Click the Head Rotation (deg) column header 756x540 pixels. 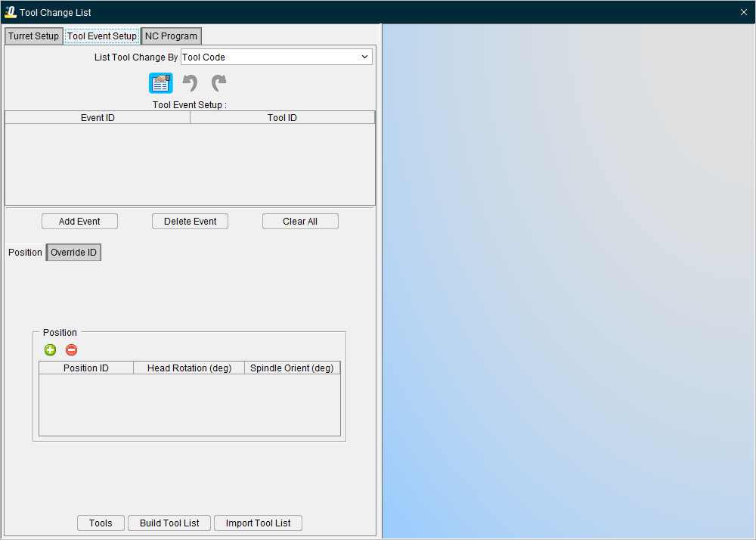click(x=189, y=368)
